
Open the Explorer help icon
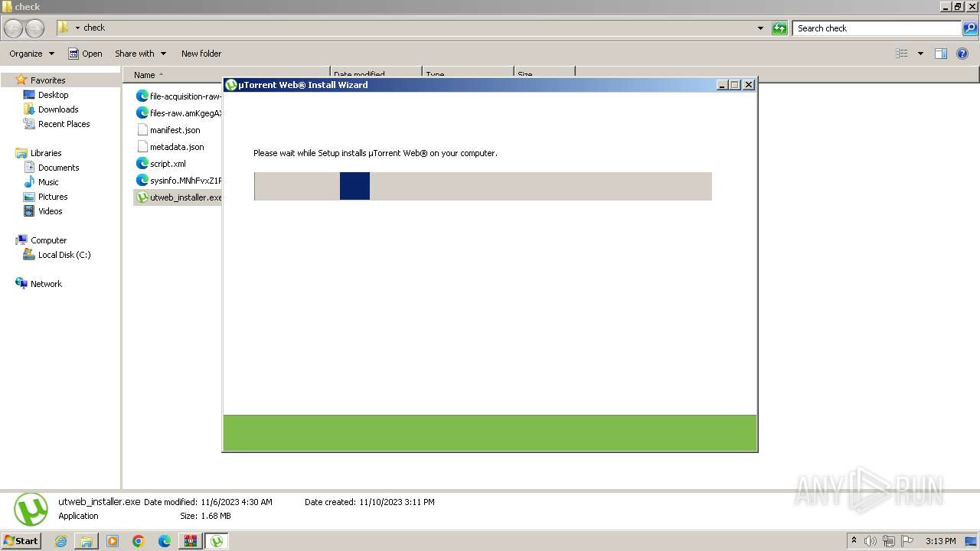tap(962, 54)
